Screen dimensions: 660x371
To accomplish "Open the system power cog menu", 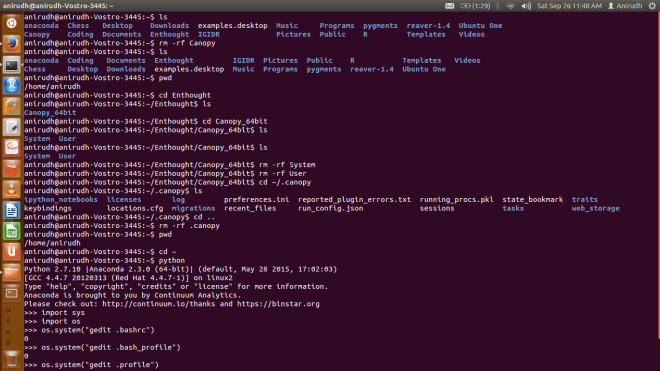I will pos(652,6).
